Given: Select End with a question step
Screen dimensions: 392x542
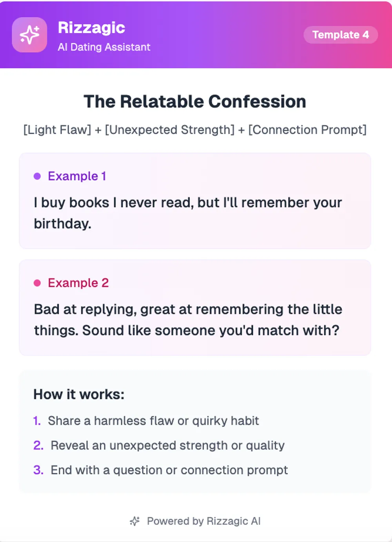Looking at the screenshot, I should (169, 470).
